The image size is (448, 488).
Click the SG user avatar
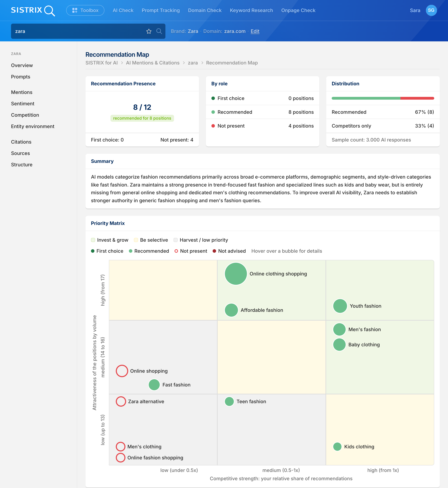tap(431, 11)
